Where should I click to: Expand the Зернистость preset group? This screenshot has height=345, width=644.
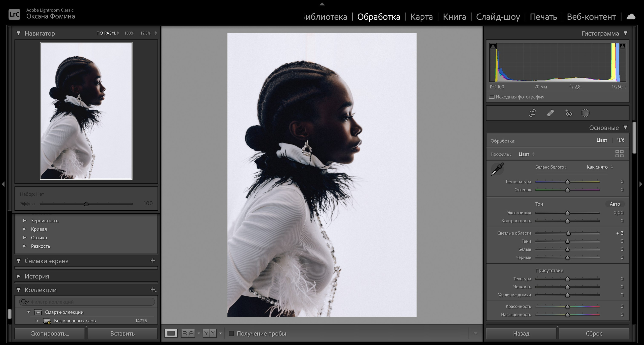coord(25,221)
